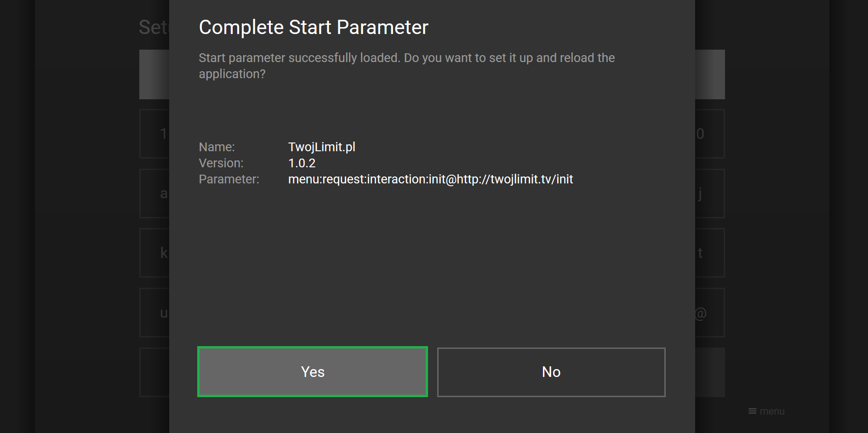Screen dimensions: 868x433
Task: Click the 'Complete Start Parameter' dialog title
Action: (314, 28)
